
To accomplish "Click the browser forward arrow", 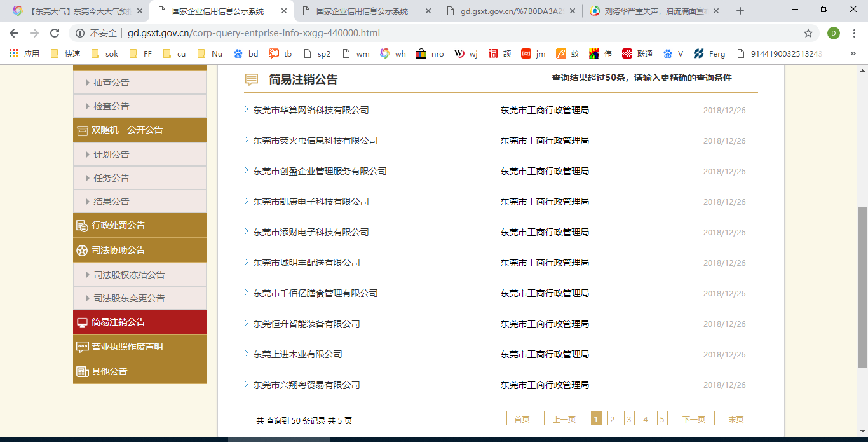I will 34,33.
